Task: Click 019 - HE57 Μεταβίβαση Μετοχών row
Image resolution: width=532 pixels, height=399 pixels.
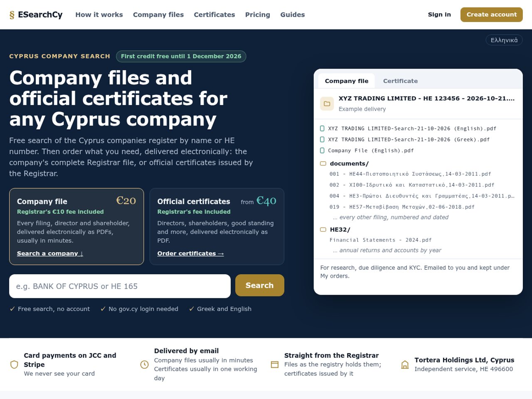Action: pos(402,207)
